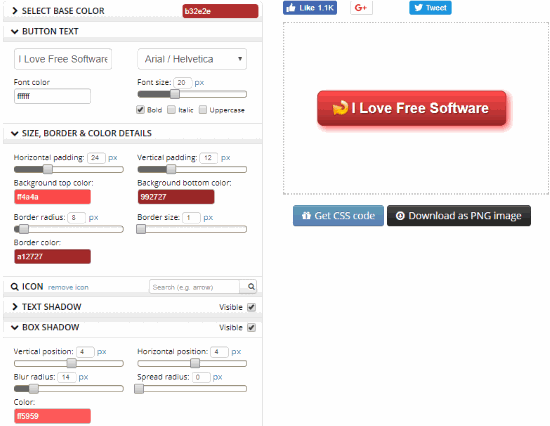The height and width of the screenshot is (426, 550).
Task: Open Background bottom color 992727 swatch
Action: [176, 197]
